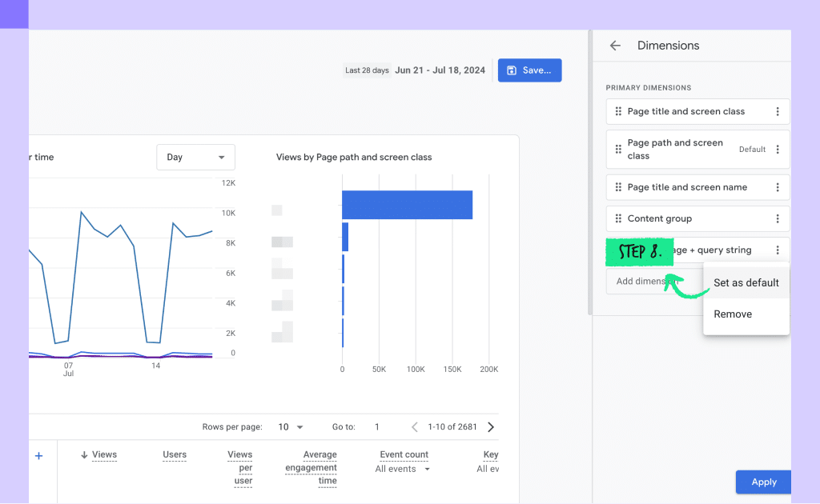
Task: Click the Go to page number field
Action: click(377, 426)
